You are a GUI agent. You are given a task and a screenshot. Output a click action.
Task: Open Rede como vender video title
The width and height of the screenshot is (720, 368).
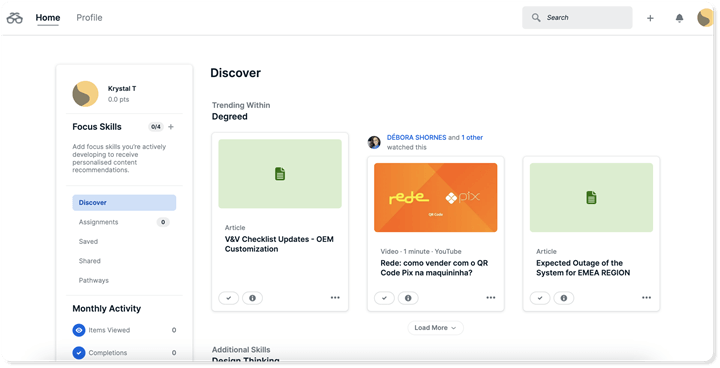(434, 268)
